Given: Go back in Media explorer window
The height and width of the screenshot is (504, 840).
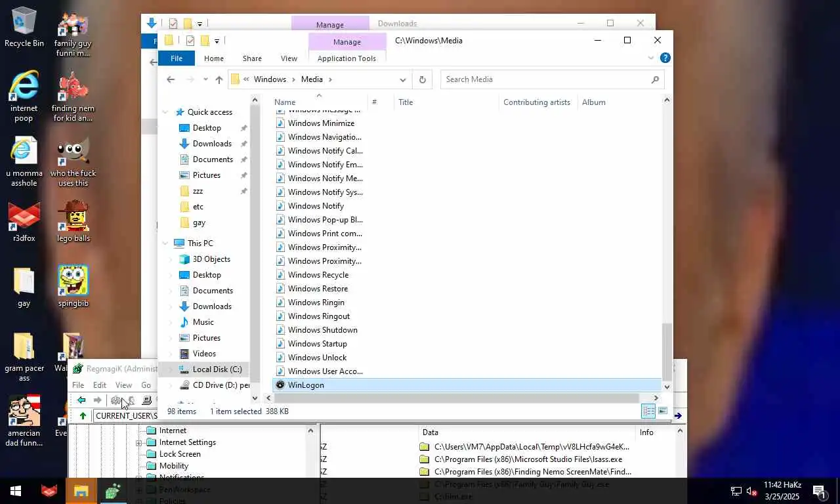Looking at the screenshot, I should tap(171, 79).
